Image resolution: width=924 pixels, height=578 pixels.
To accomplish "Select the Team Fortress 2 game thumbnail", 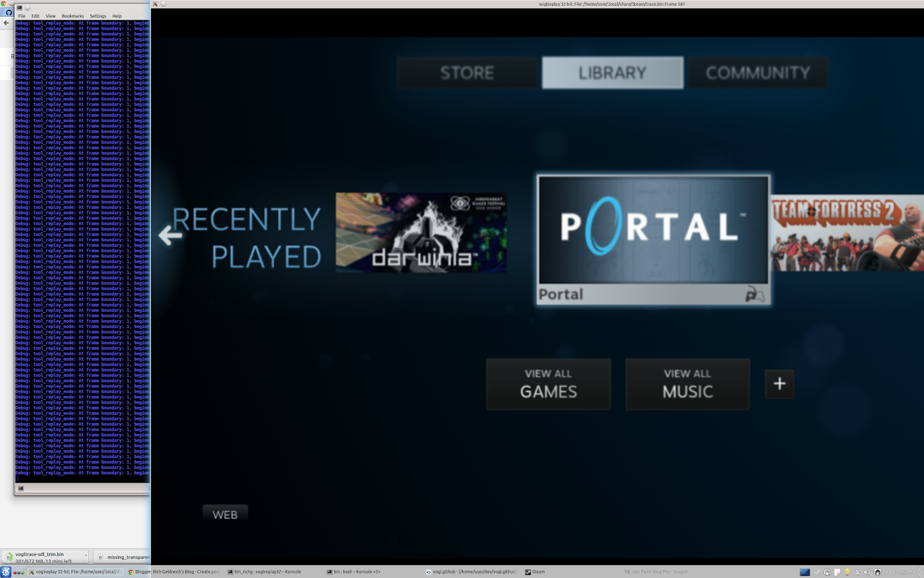I will [x=847, y=233].
